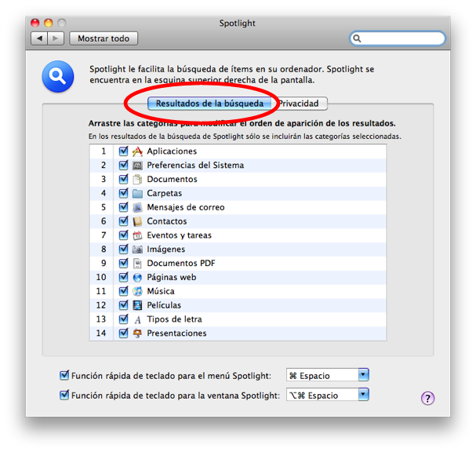This screenshot has width=476, height=452.
Task: Click the Preferencias del Sistema icon
Action: (x=137, y=166)
